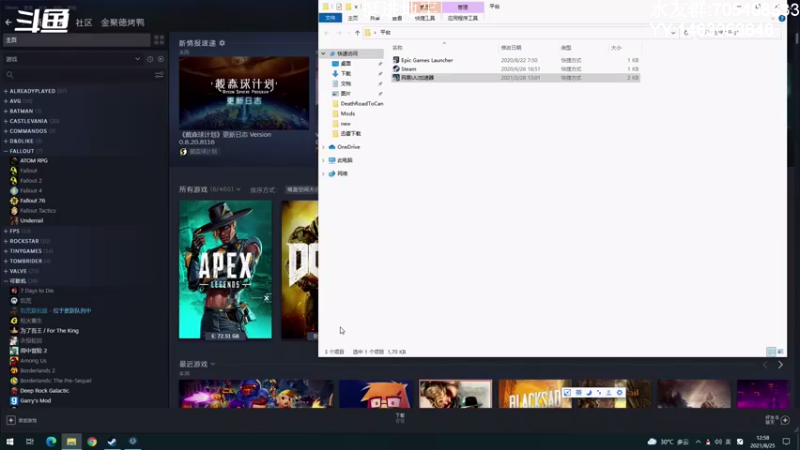Open Windows Start menu

point(10,441)
